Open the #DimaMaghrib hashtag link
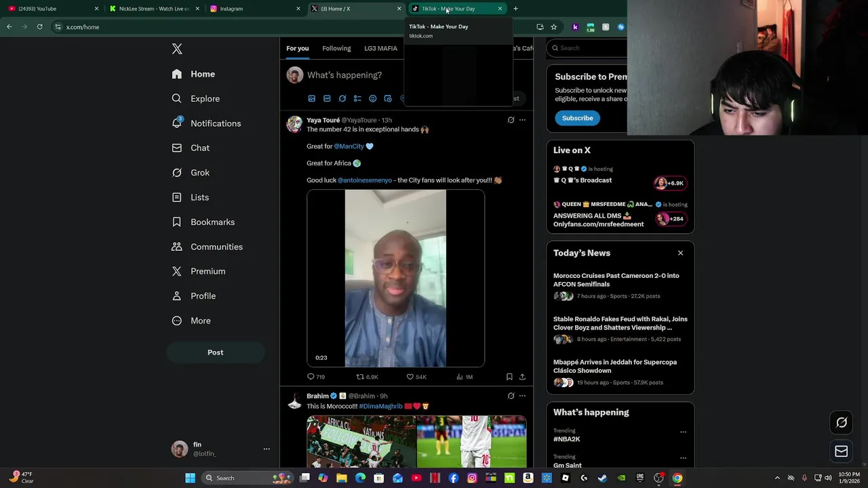The height and width of the screenshot is (488, 868). pos(380,407)
